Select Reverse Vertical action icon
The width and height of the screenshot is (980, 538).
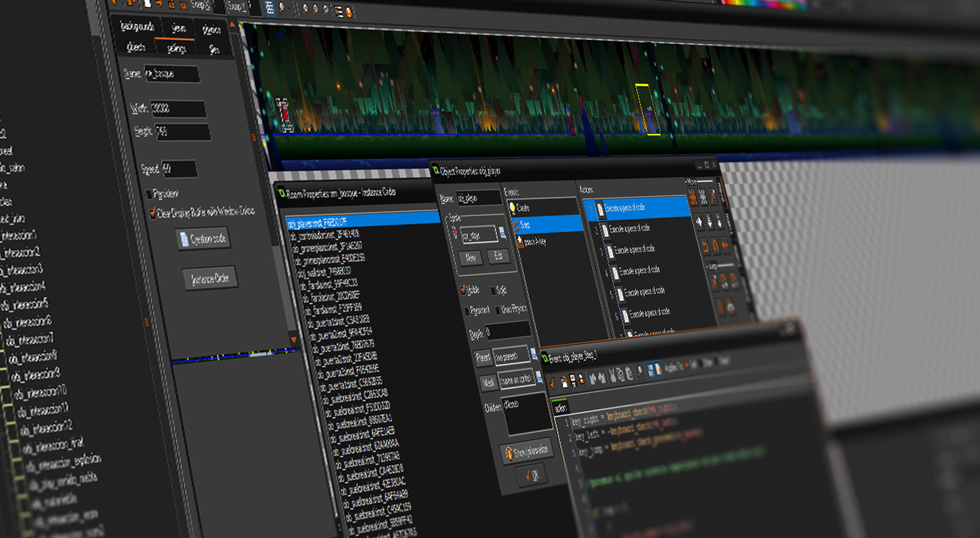point(715,247)
